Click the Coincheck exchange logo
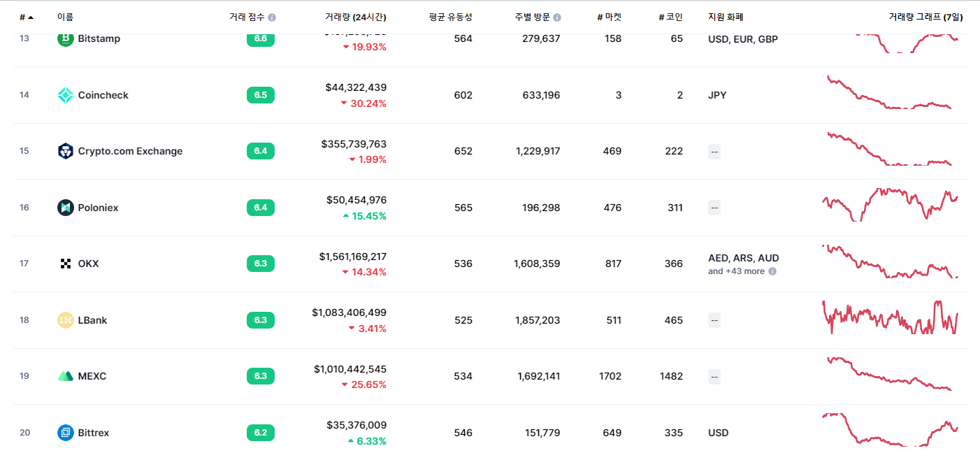Viewport: 980px width, 460px height. (x=65, y=95)
